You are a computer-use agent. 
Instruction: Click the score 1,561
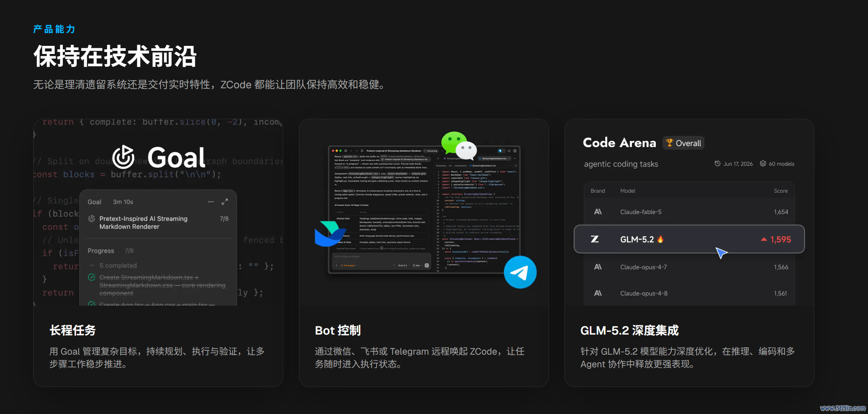(x=780, y=293)
